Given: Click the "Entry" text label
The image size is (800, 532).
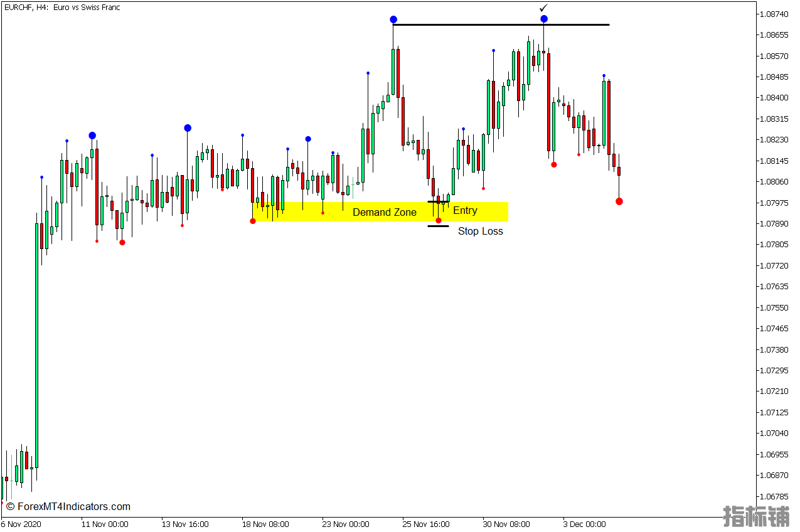Looking at the screenshot, I should click(465, 211).
